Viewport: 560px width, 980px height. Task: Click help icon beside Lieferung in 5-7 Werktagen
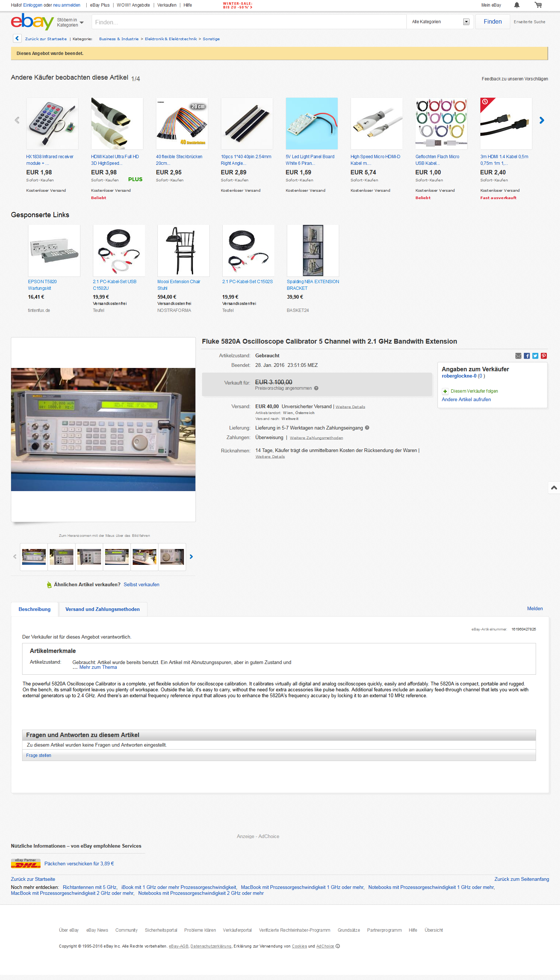click(x=367, y=428)
